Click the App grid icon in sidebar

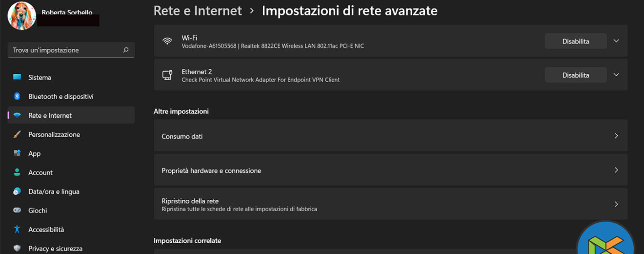tap(17, 153)
